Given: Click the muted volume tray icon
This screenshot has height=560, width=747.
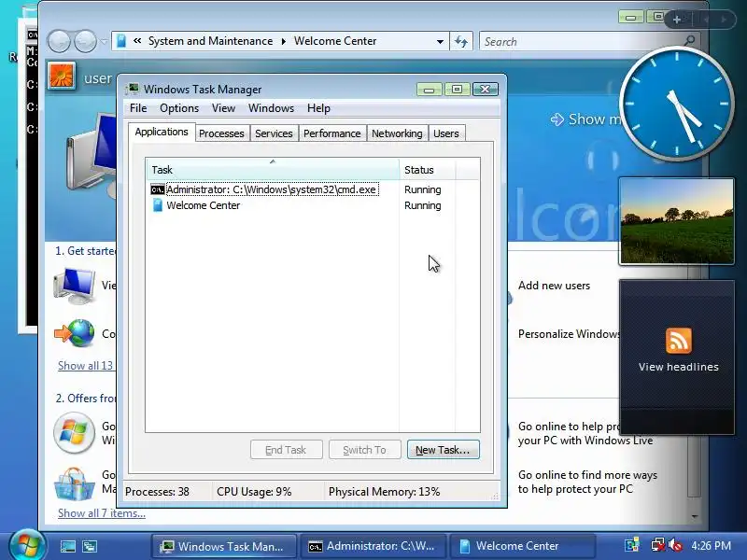Looking at the screenshot, I should coord(674,545).
